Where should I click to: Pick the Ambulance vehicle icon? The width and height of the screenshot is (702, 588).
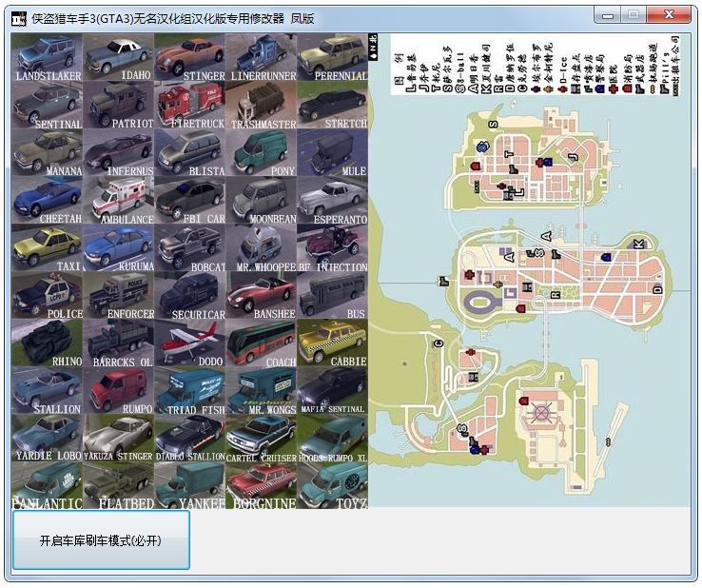point(118,200)
